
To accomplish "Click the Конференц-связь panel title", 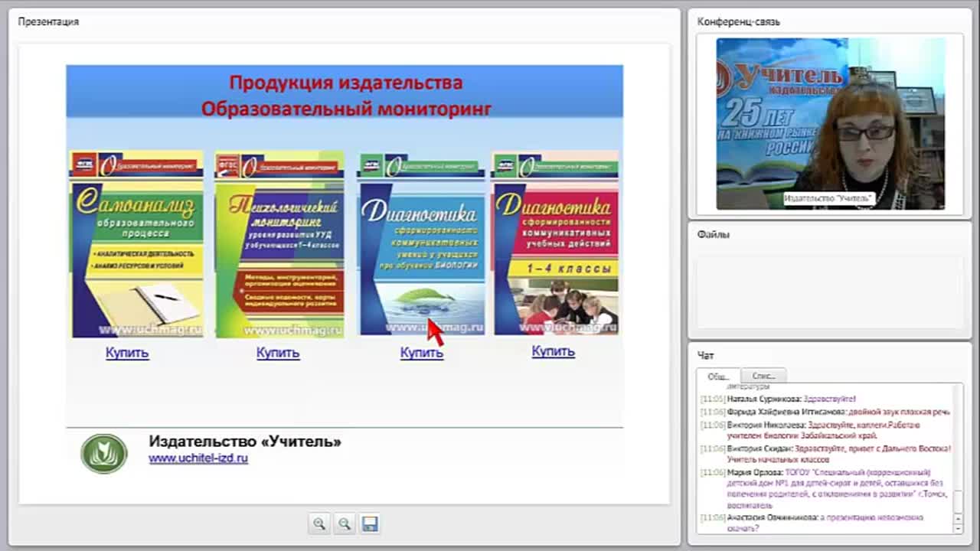I will (x=739, y=21).
